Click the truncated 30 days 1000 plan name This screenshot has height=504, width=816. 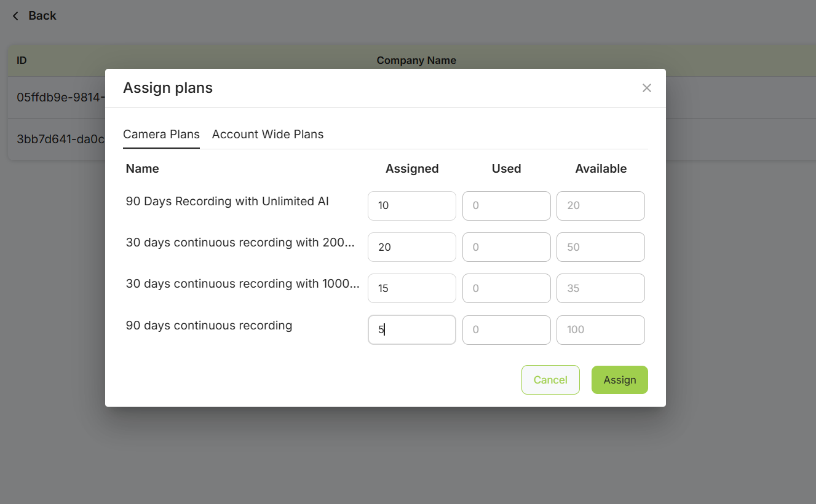coord(242,283)
